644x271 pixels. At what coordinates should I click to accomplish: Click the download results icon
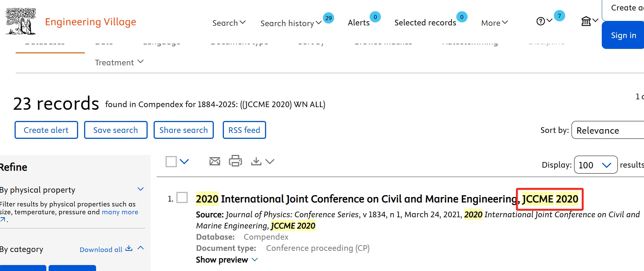click(256, 161)
